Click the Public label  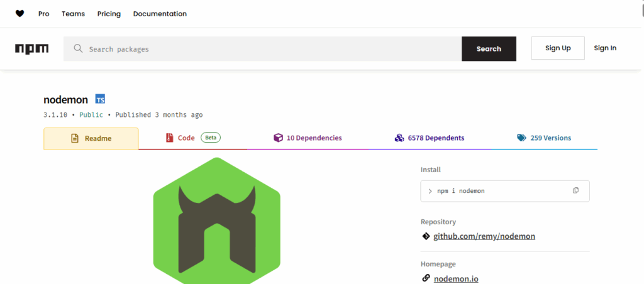(x=91, y=115)
